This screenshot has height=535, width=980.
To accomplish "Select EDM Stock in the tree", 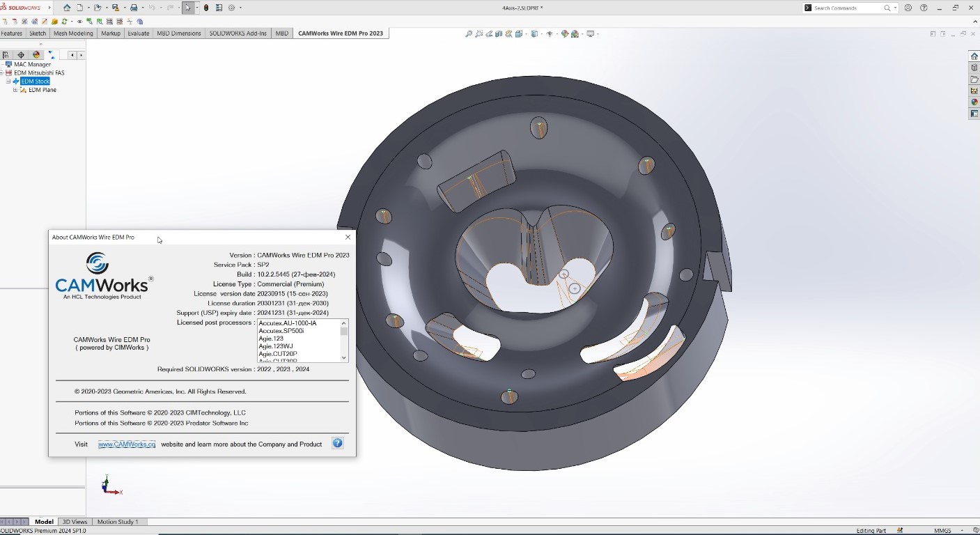I will [35, 82].
